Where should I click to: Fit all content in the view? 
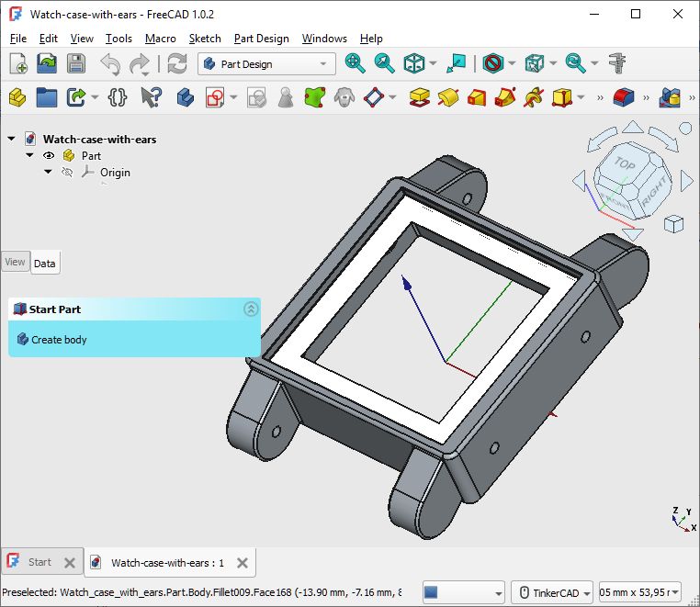(355, 63)
